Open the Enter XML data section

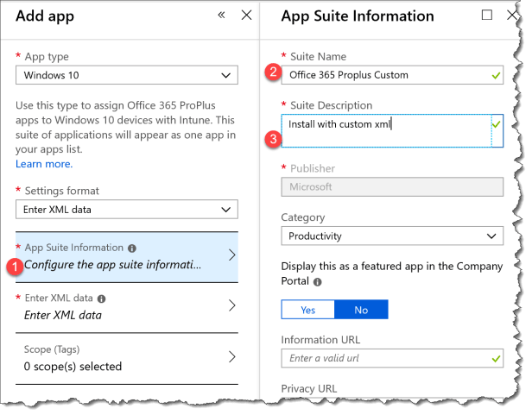pyautogui.click(x=127, y=307)
